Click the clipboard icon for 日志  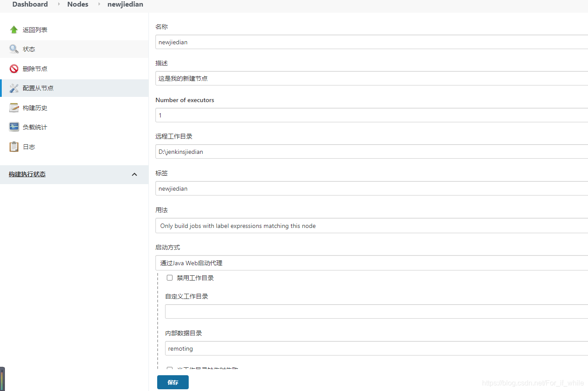pyautogui.click(x=14, y=147)
